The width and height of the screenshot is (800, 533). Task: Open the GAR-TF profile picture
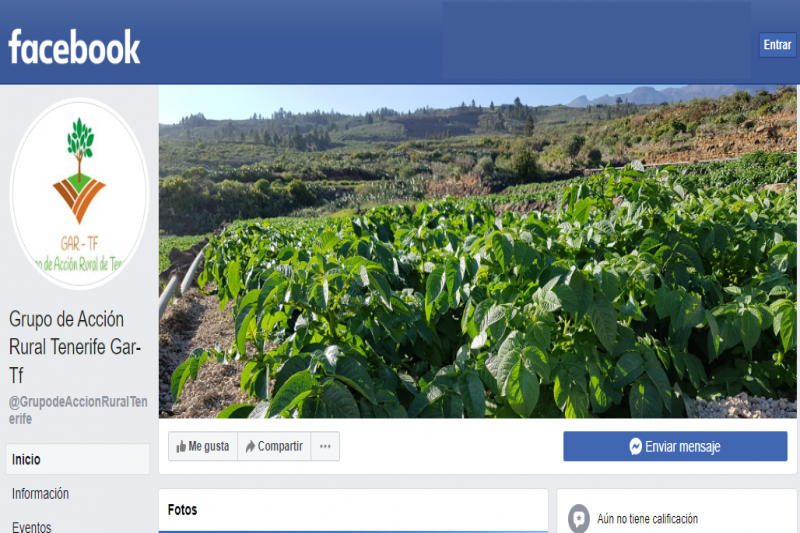tap(79, 193)
